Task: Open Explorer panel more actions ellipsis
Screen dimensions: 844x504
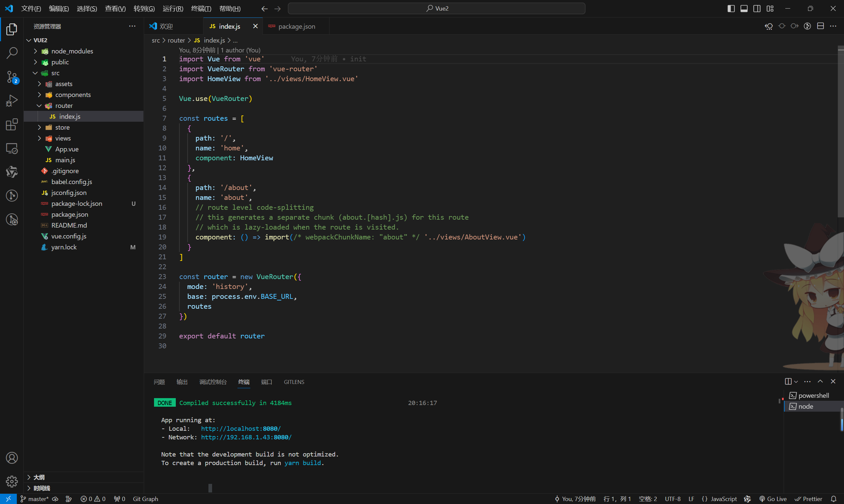Action: 132,26
